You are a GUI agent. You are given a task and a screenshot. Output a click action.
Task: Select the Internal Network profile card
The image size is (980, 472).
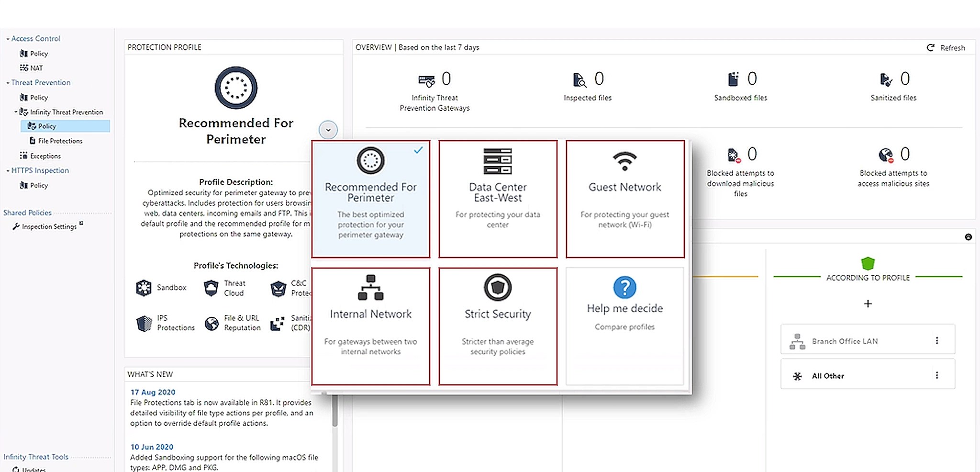[x=371, y=326]
